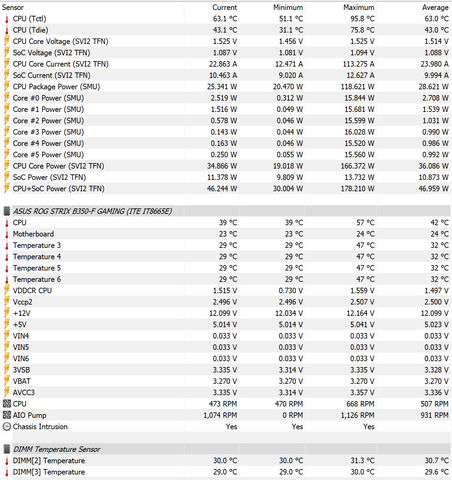Click the thermometer icon beside CPU (Tctl)
The height and width of the screenshot is (480, 452).
click(x=7, y=19)
